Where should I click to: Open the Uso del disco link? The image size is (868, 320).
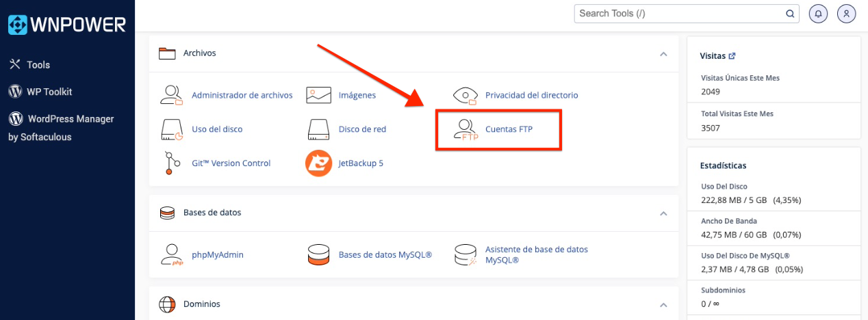tap(217, 129)
